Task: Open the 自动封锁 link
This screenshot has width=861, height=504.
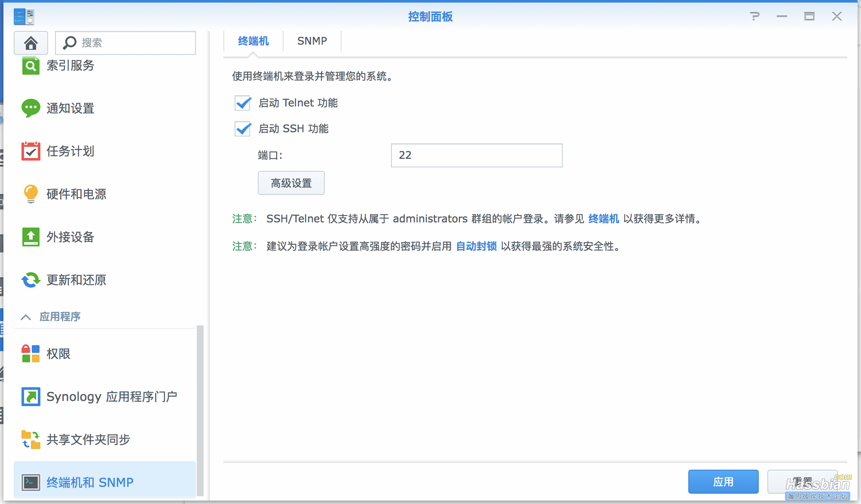Action: (476, 246)
